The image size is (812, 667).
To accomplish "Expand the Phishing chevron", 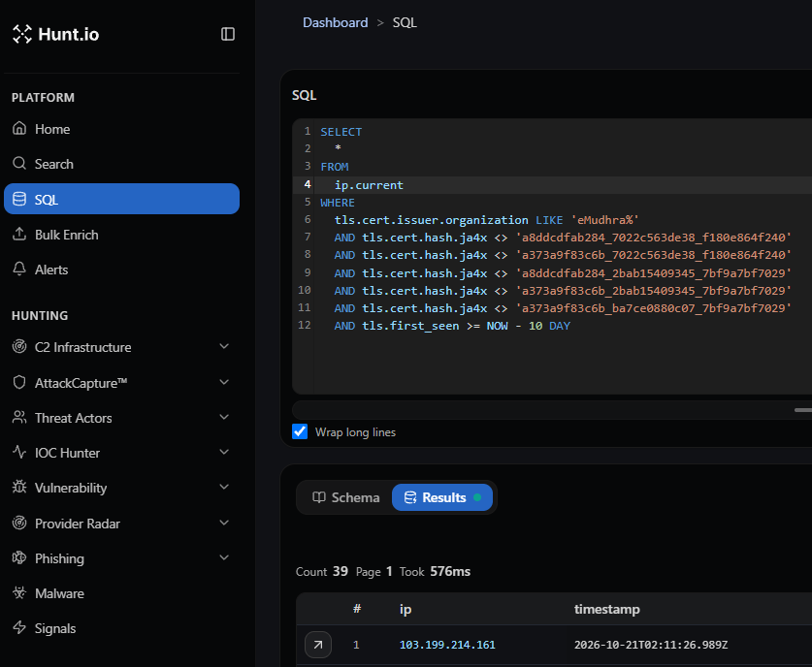I will tap(224, 557).
